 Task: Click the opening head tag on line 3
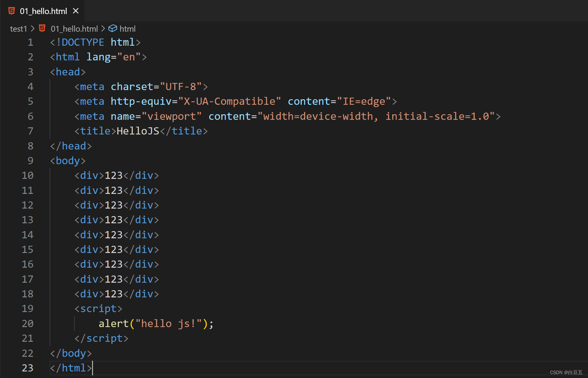68,72
